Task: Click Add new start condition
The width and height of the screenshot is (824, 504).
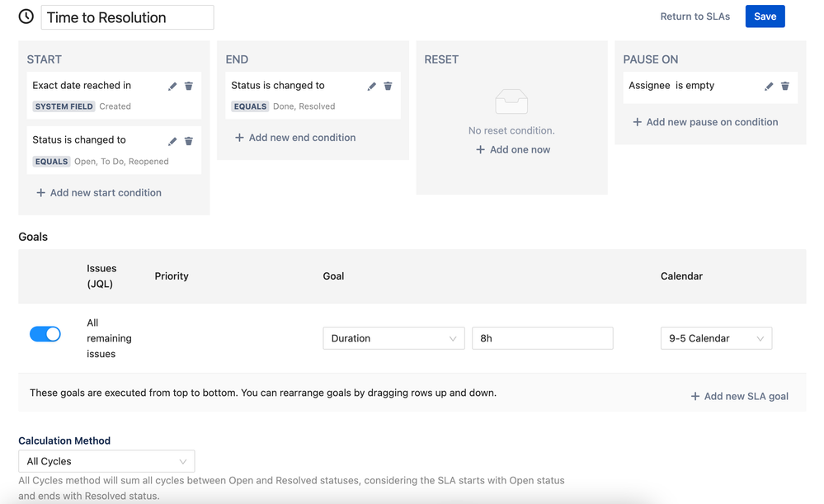Action: pyautogui.click(x=99, y=193)
